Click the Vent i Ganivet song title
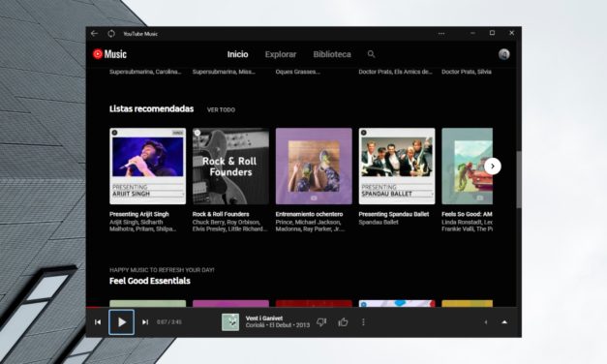 click(x=264, y=318)
